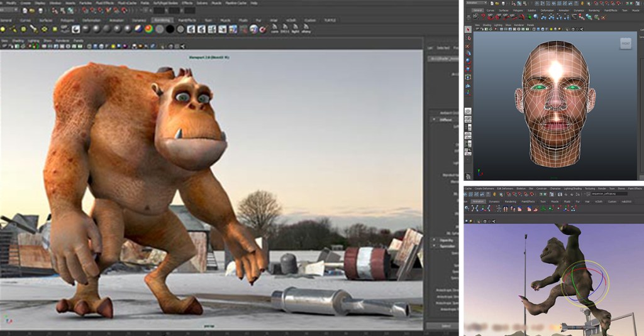Expand Diffuse section in attribute editor
The width and height of the screenshot is (644, 336).
click(434, 119)
